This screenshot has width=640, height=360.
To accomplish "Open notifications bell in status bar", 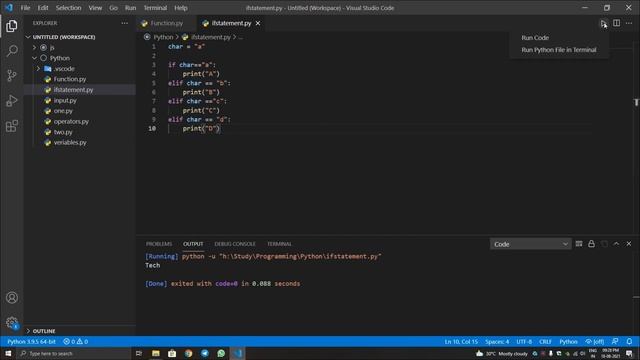I will [x=629, y=341].
